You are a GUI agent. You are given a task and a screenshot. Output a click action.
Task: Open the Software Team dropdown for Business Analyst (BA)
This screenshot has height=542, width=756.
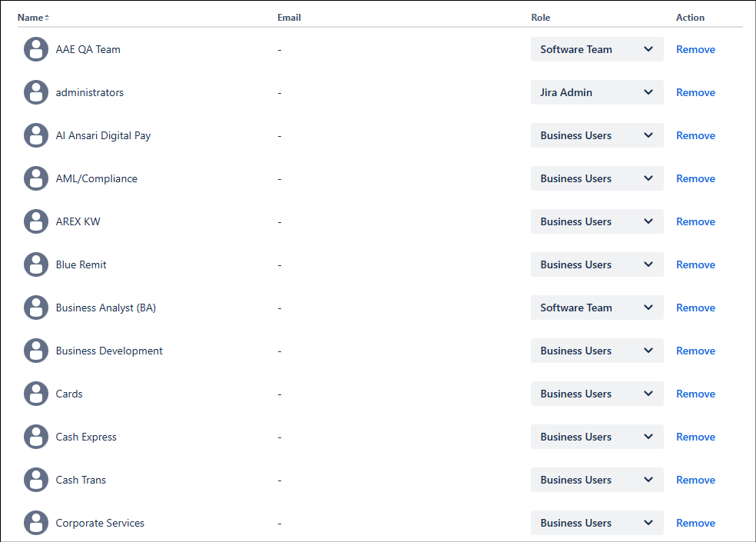597,308
